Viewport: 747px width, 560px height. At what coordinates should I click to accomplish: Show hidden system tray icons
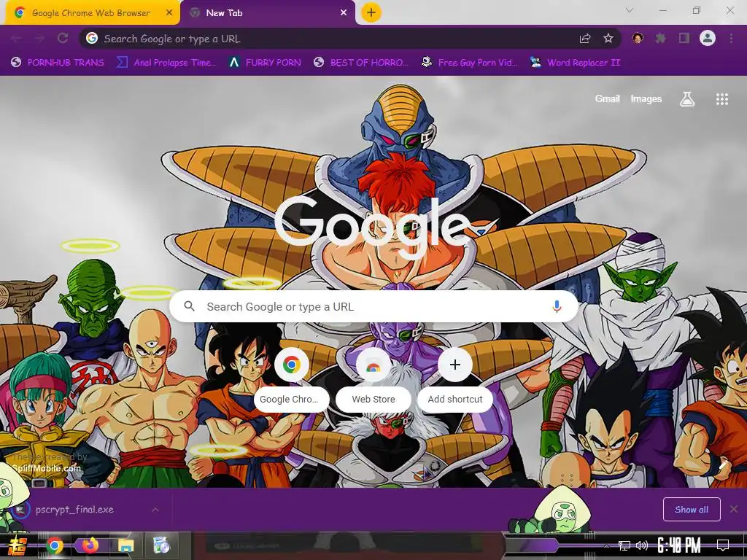[x=606, y=545]
